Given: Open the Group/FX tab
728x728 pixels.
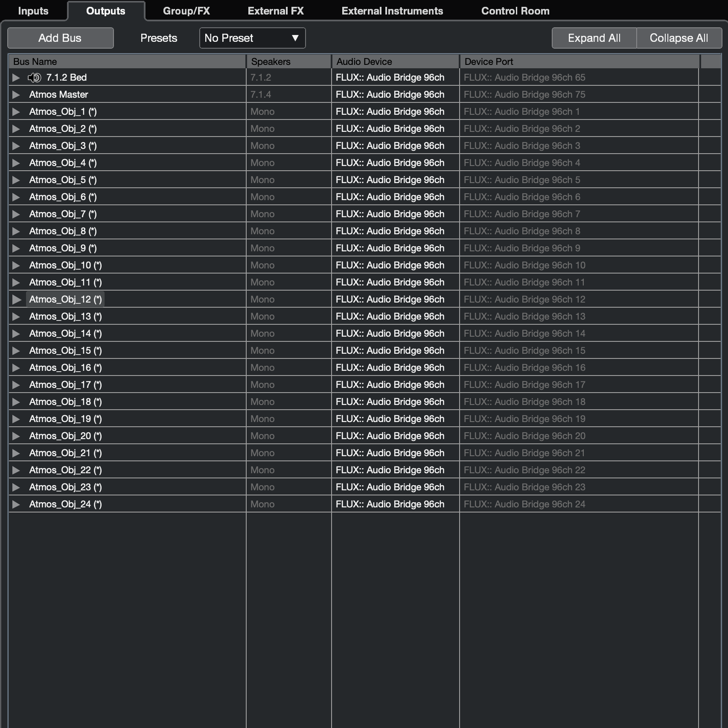Looking at the screenshot, I should [186, 11].
